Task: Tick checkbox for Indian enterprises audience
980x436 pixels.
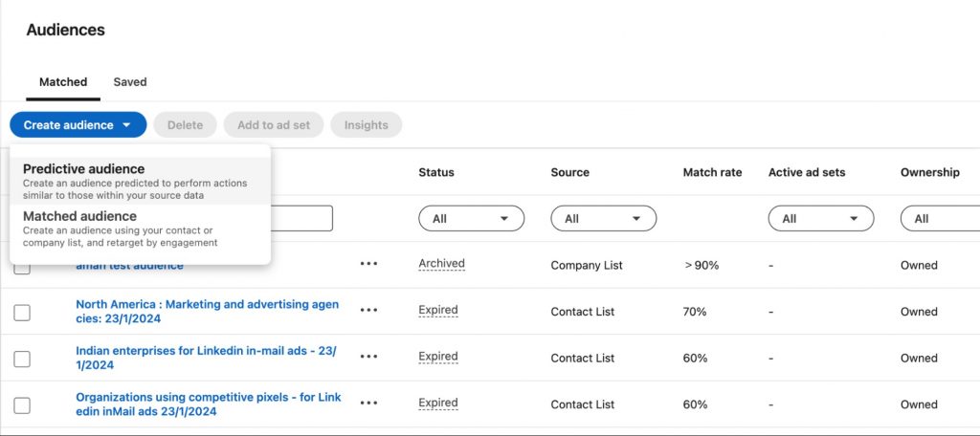Action: tap(22, 359)
